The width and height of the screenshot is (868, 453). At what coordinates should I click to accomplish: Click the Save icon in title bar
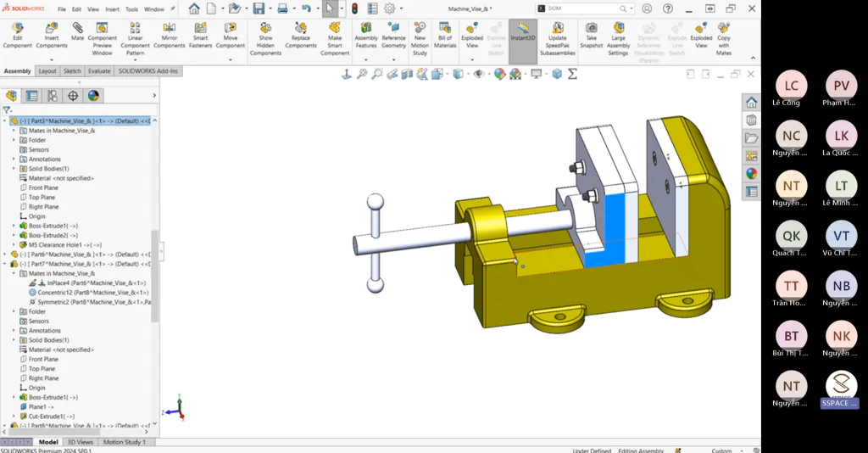[x=259, y=8]
